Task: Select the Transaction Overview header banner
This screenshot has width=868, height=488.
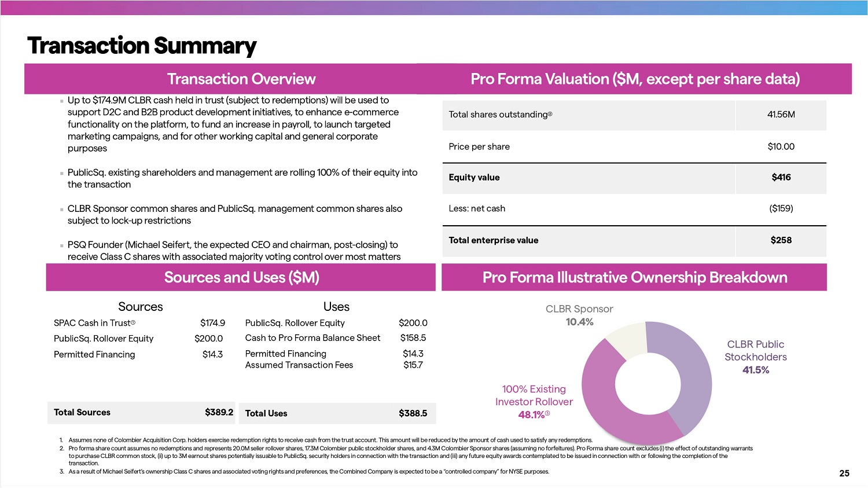Action: point(241,79)
